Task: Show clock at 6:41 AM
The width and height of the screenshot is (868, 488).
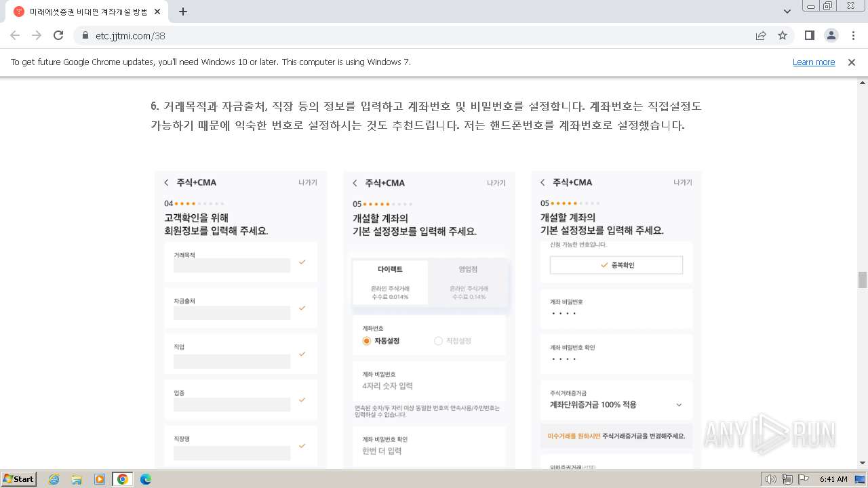Action: coord(833,479)
